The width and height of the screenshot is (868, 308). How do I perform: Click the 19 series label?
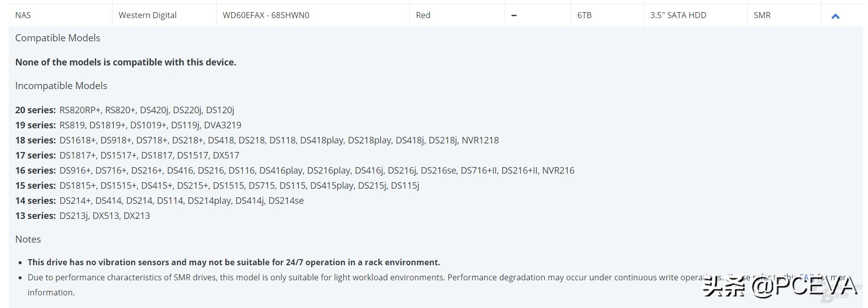(35, 125)
